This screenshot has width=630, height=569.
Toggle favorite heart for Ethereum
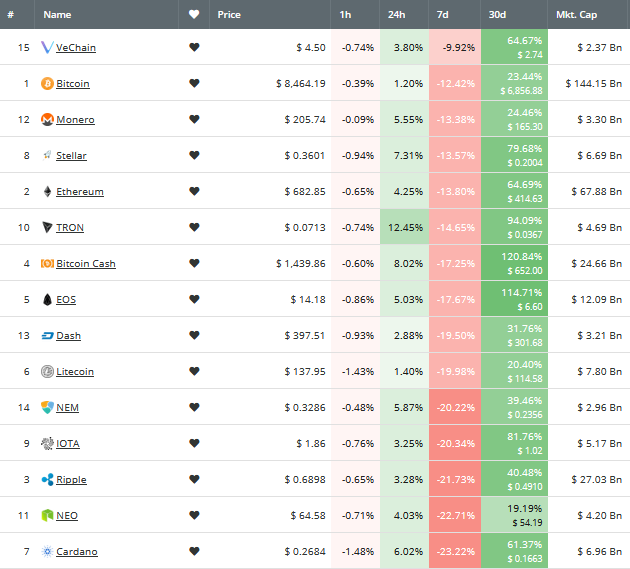coord(194,191)
